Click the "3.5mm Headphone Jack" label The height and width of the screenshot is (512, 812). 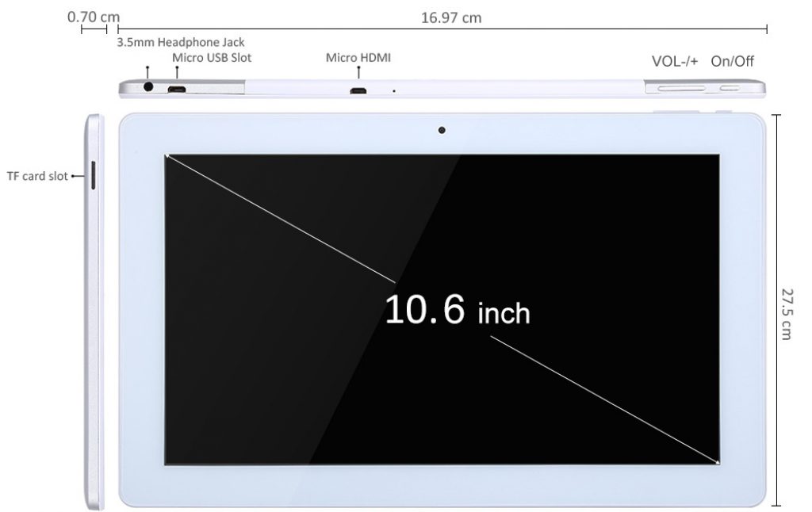coord(181,42)
